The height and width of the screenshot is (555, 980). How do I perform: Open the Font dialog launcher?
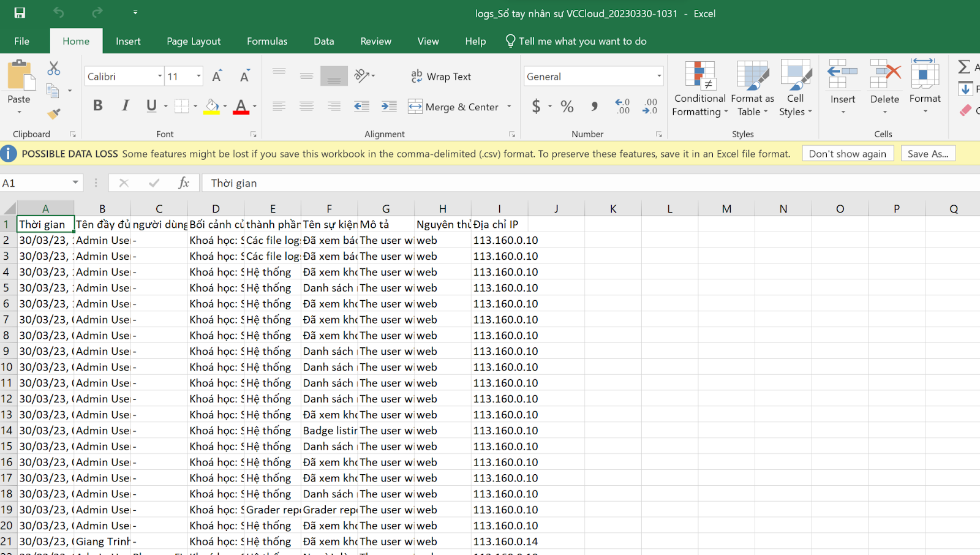click(253, 134)
